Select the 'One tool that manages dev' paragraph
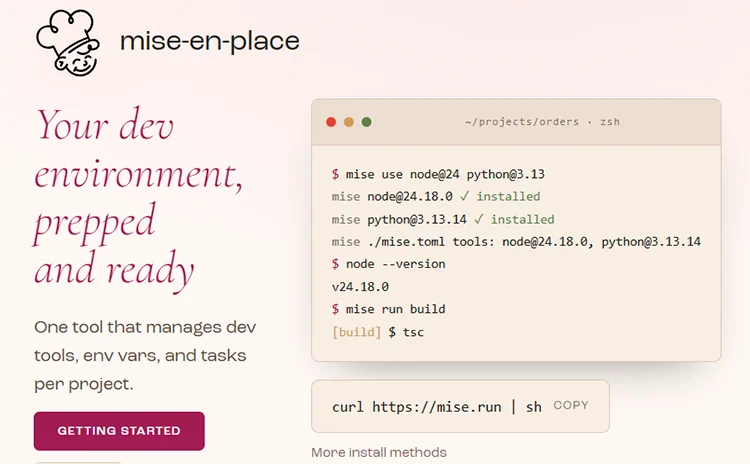Viewport: 750px width, 464px height. point(145,355)
